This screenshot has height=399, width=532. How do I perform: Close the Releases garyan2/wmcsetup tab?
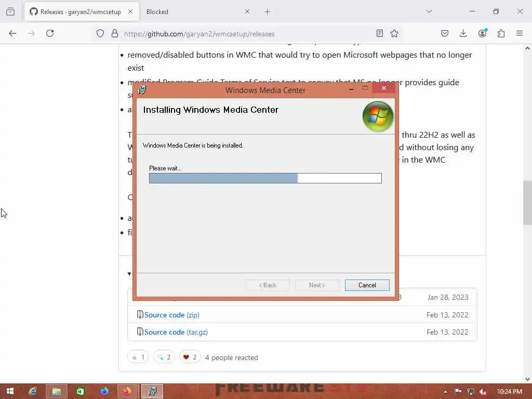[130, 11]
